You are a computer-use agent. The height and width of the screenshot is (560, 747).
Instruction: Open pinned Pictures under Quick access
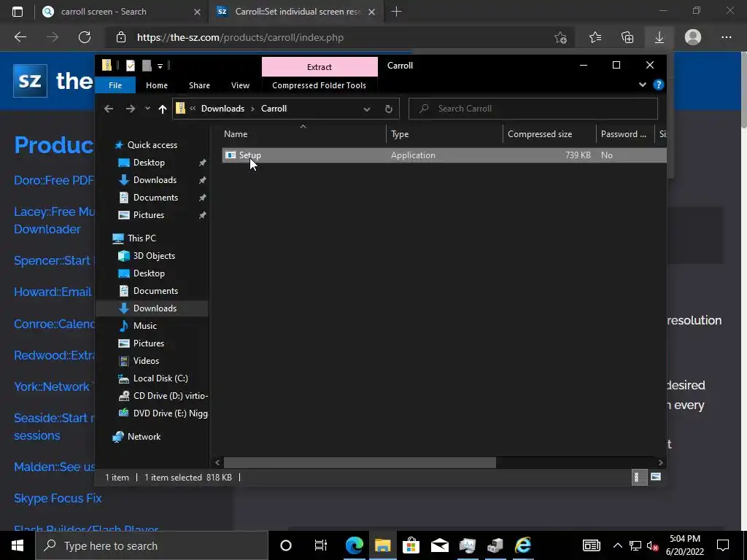(148, 215)
